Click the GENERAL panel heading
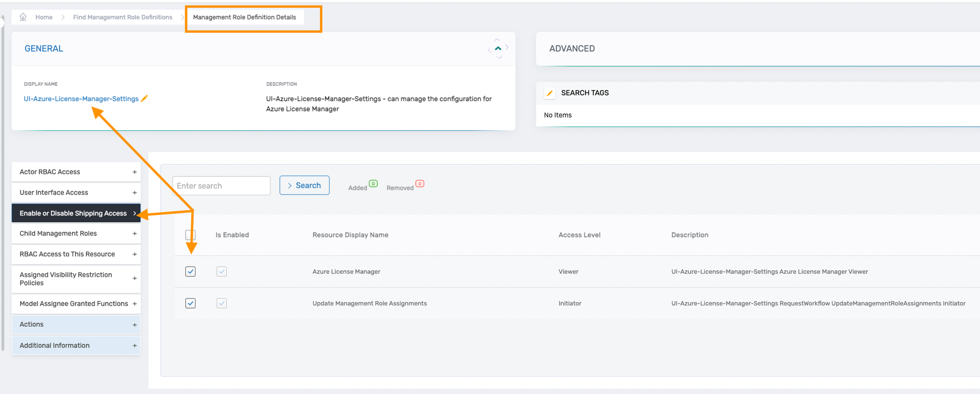The width and height of the screenshot is (980, 394). 44,49
